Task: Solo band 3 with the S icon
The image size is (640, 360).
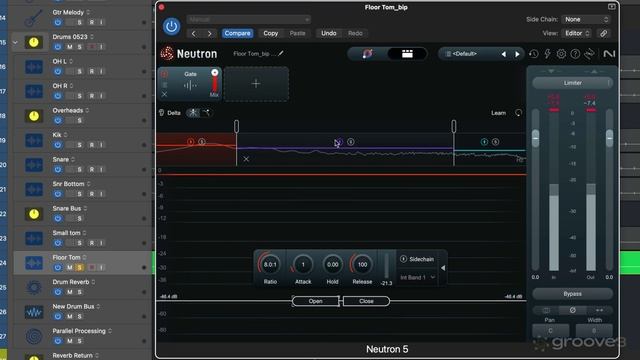Action: pyautogui.click(x=496, y=142)
